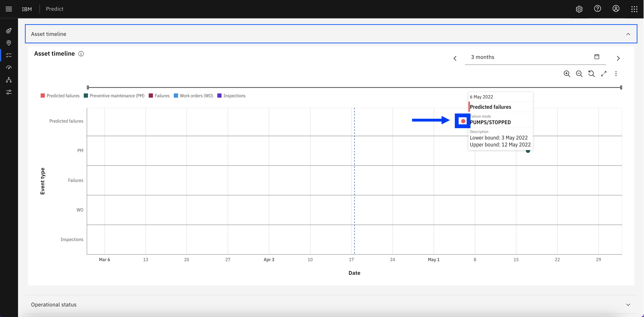Screen dimensions: 644x317
Task: Click the Mar 6 date axis label
Action: coord(105,260)
